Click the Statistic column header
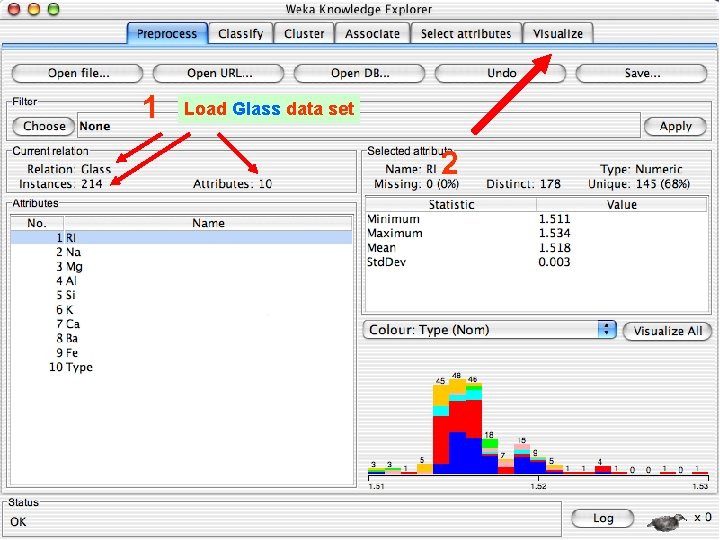This screenshot has height=540, width=720. tap(451, 204)
